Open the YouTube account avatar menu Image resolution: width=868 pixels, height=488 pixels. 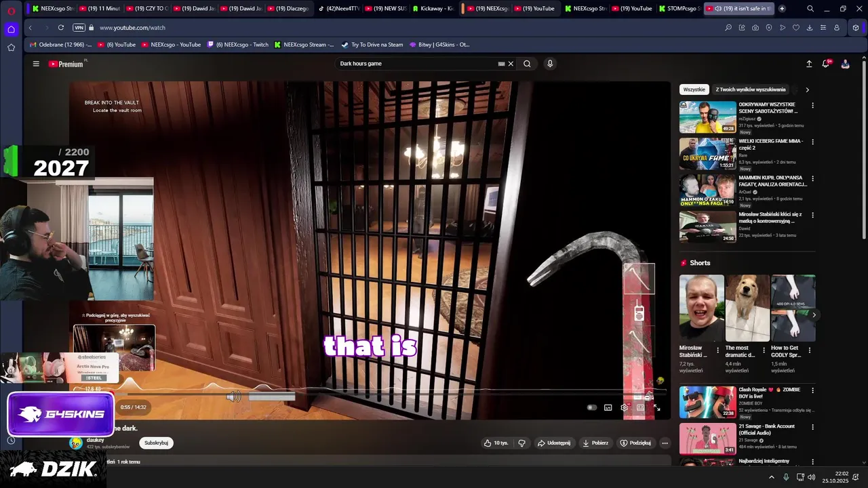point(845,64)
